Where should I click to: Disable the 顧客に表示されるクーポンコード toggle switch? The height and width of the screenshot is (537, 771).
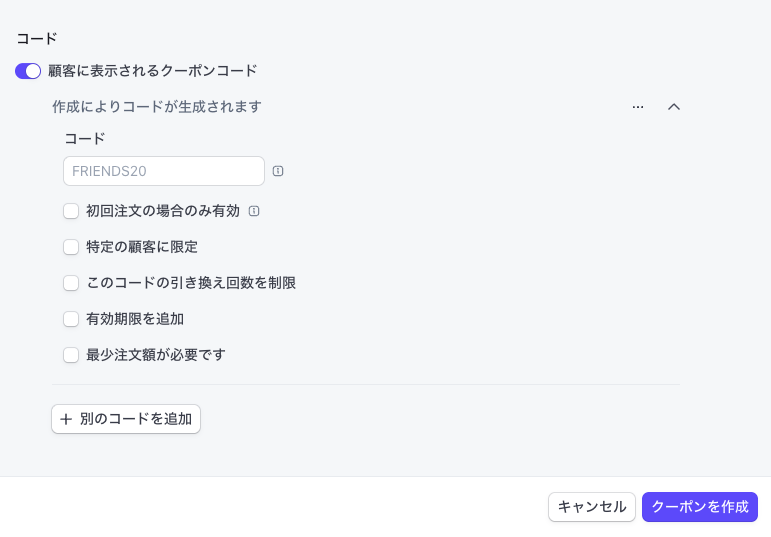[x=28, y=71]
